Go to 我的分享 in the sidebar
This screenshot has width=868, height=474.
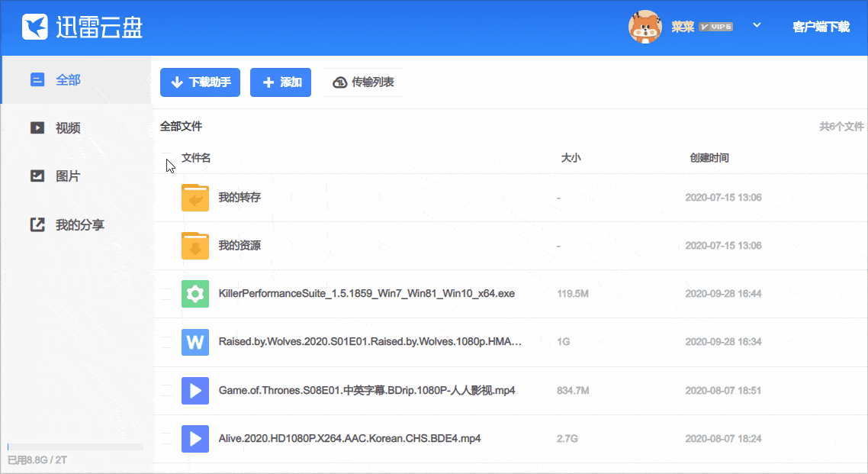(79, 225)
